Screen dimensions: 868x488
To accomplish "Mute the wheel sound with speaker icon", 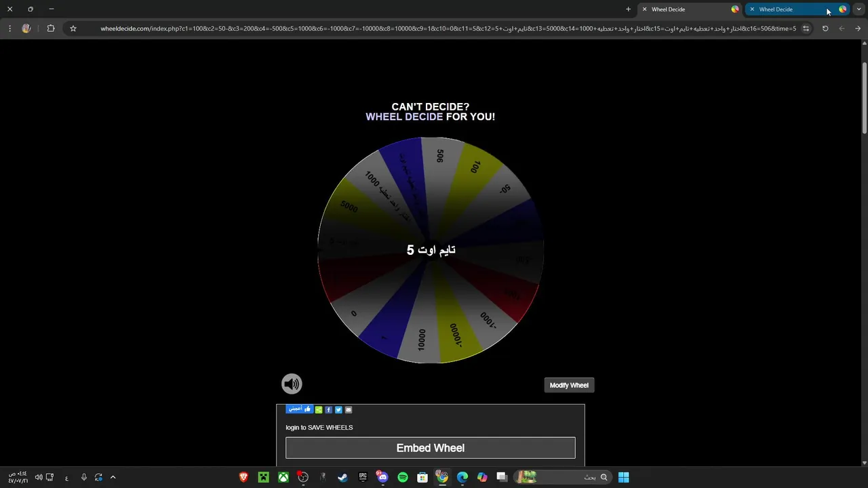I will point(292,384).
